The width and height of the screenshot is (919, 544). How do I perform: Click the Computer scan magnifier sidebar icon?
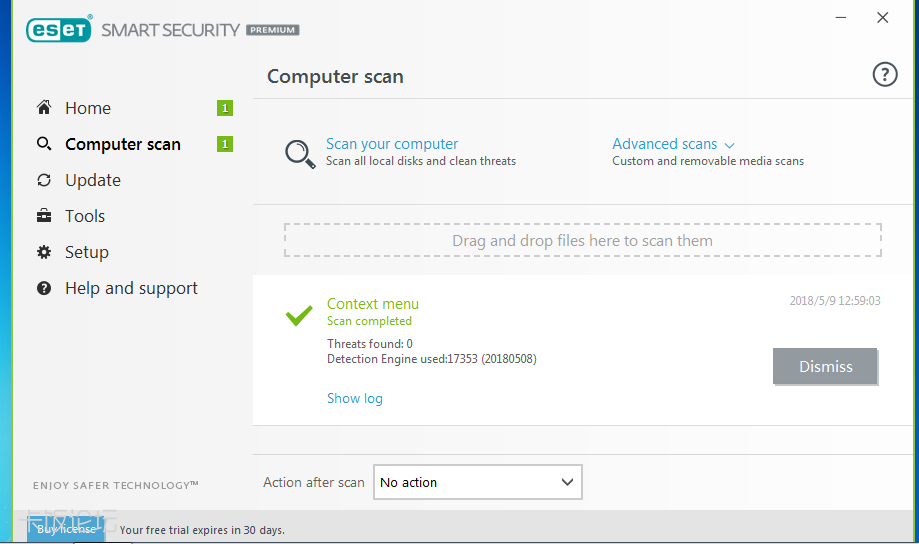pyautogui.click(x=44, y=144)
